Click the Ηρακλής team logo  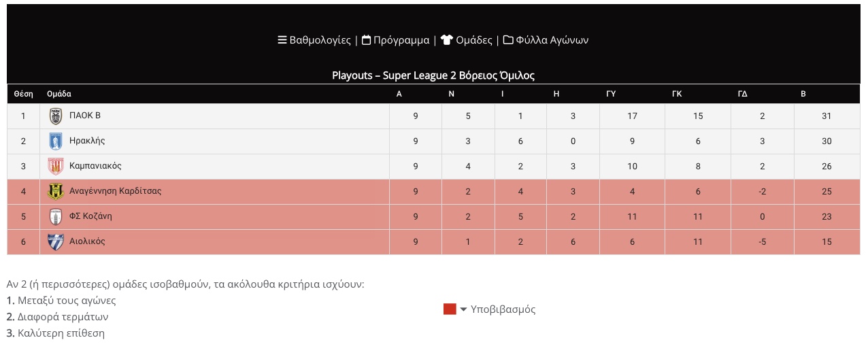[56, 141]
